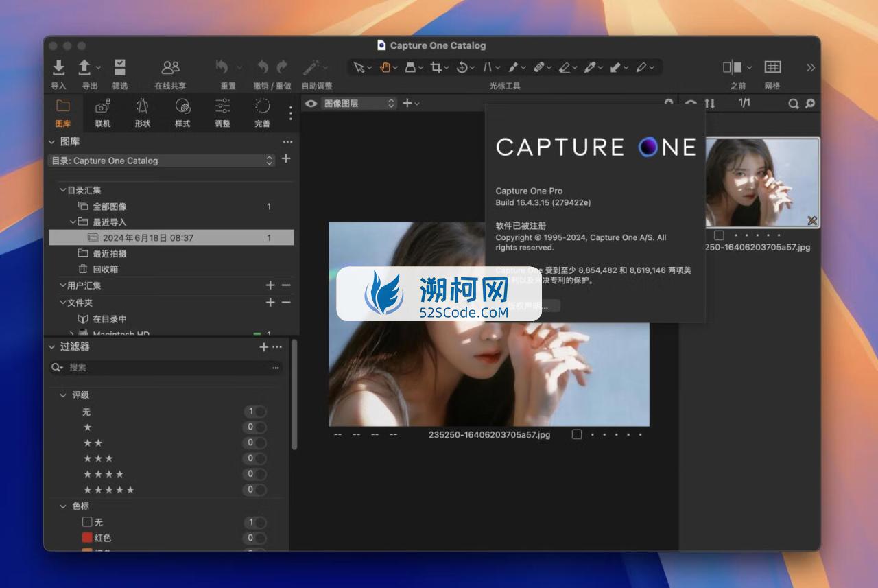Switch to the 联机 tethering tab
The width and height of the screenshot is (878, 588).
(x=103, y=113)
